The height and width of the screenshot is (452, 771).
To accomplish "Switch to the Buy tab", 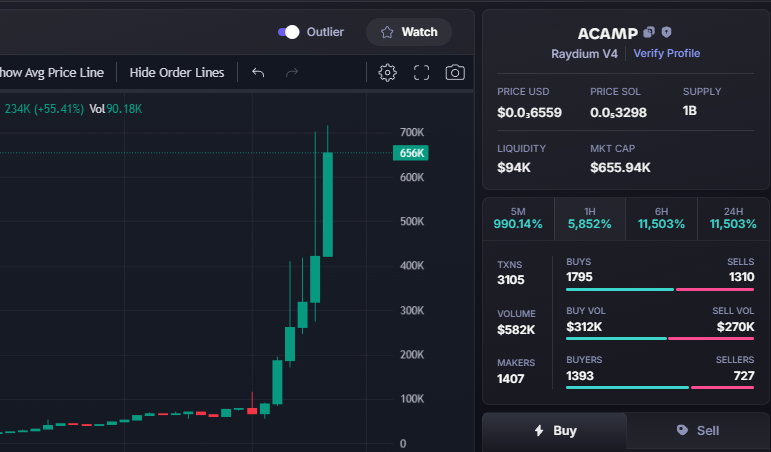I will click(x=555, y=431).
